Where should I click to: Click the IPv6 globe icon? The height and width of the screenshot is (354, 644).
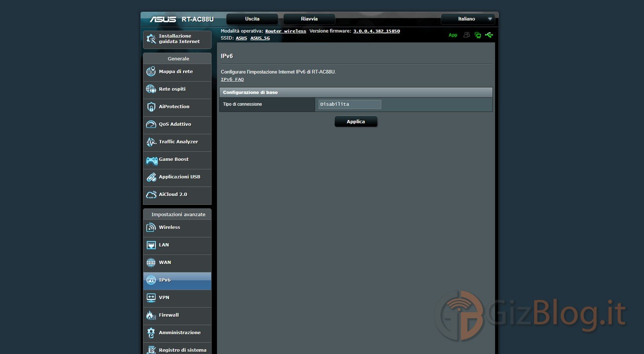pos(151,280)
